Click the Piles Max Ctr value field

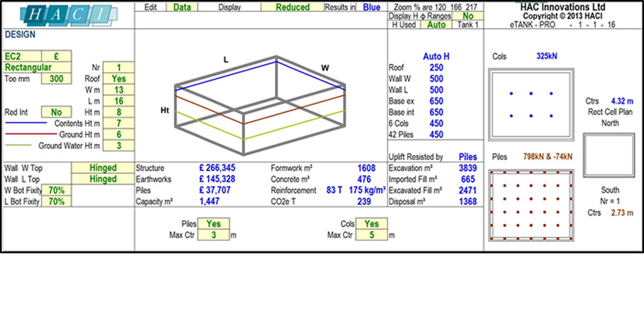[x=213, y=235]
